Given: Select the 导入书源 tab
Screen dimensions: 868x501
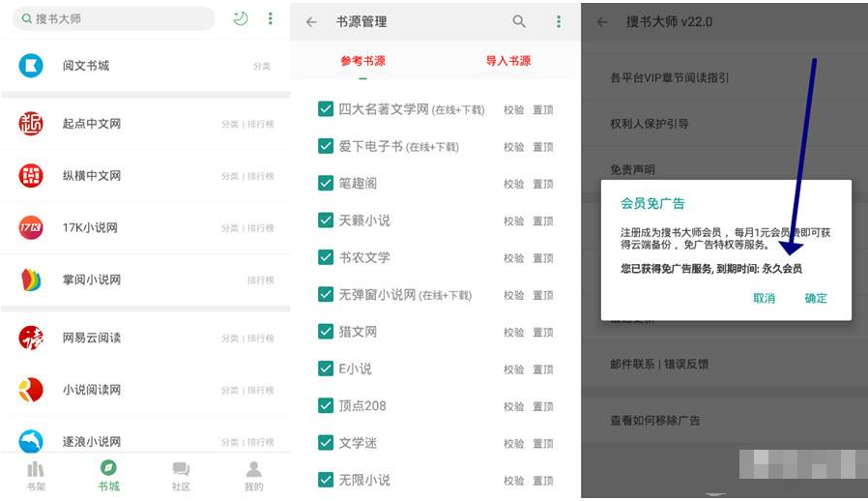Looking at the screenshot, I should pos(508,61).
